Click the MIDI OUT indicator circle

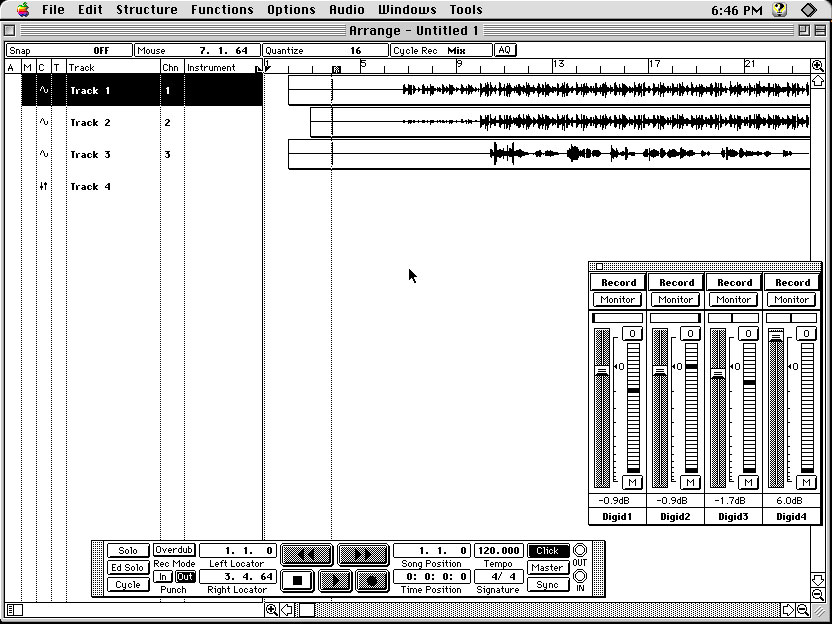point(580,550)
